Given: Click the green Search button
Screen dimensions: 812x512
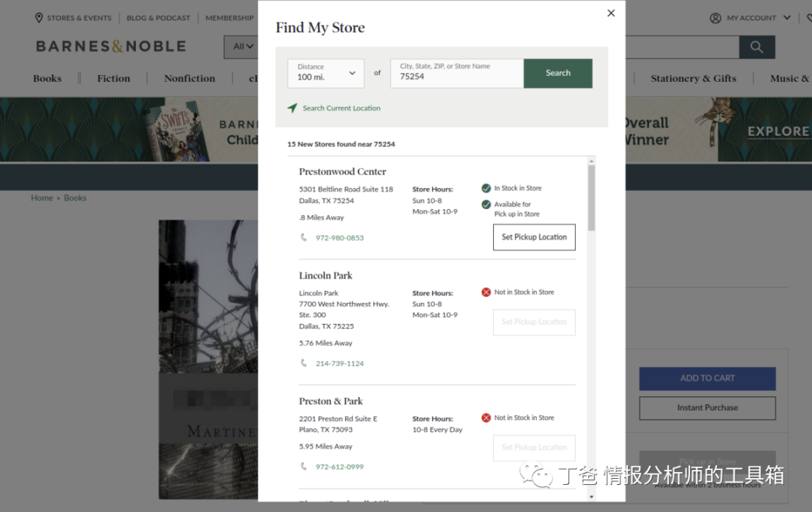Looking at the screenshot, I should [558, 73].
